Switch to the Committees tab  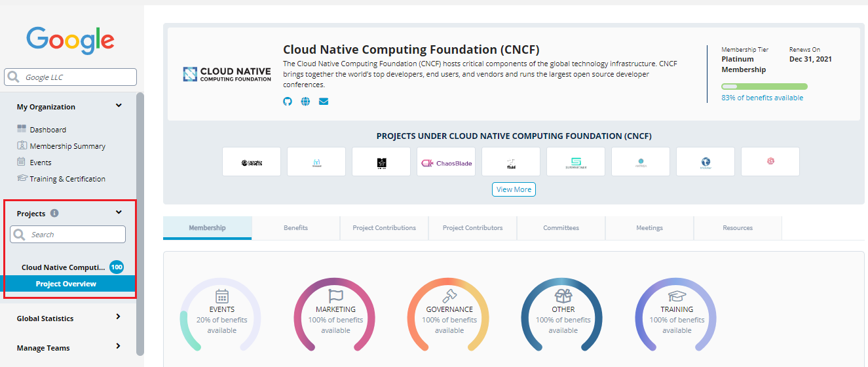point(561,228)
